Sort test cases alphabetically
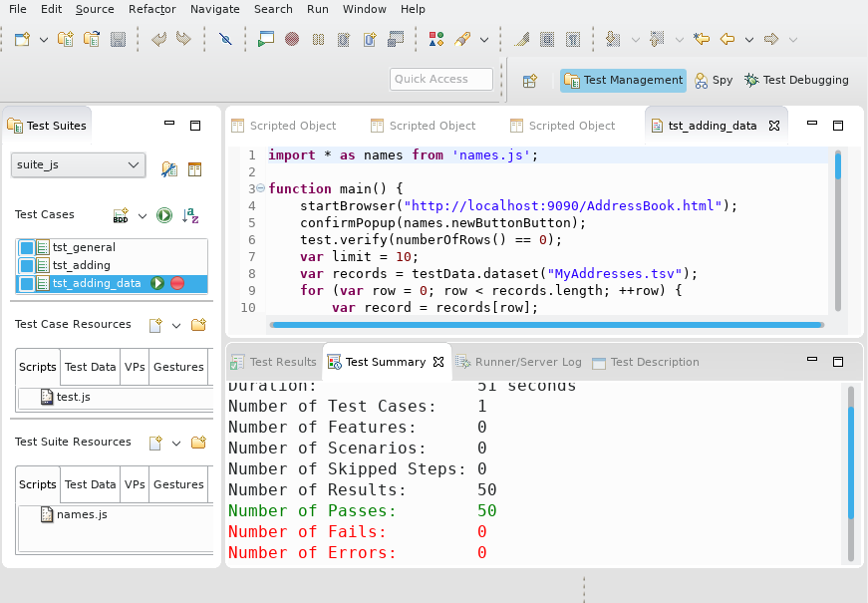This screenshot has height=603, width=868. coord(189,215)
